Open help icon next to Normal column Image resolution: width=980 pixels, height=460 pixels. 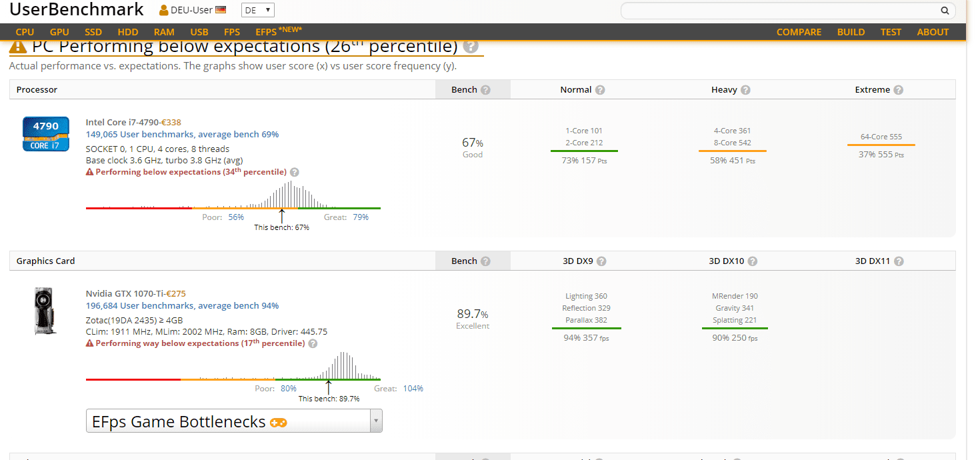(600, 90)
